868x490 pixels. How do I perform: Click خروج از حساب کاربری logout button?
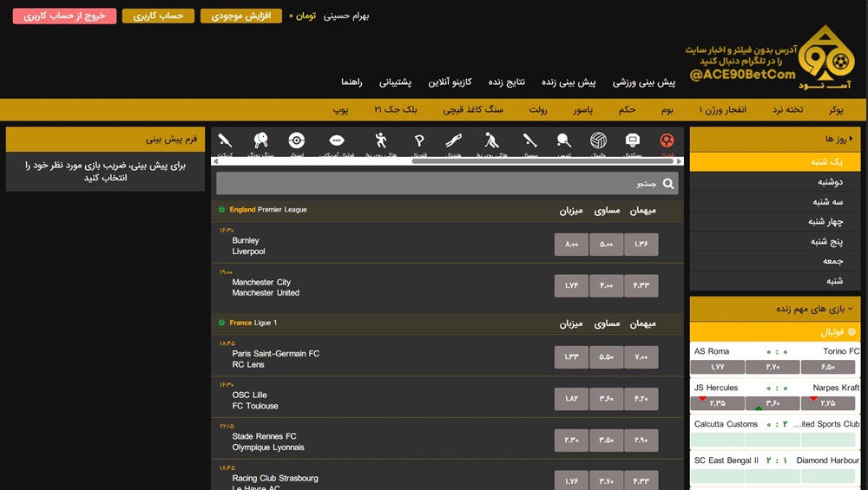(x=64, y=16)
